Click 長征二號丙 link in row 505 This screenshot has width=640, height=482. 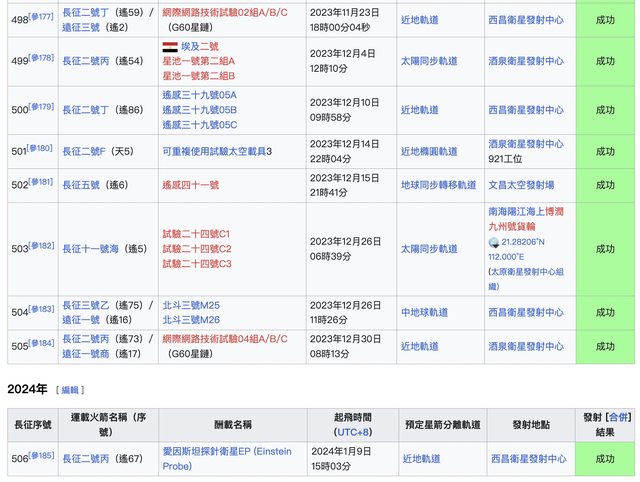tap(86, 339)
